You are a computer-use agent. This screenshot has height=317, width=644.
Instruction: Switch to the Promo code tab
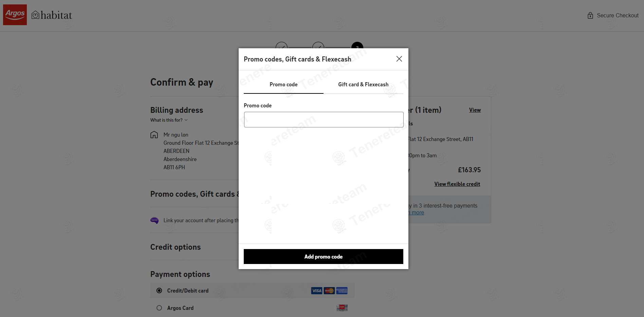(x=283, y=85)
